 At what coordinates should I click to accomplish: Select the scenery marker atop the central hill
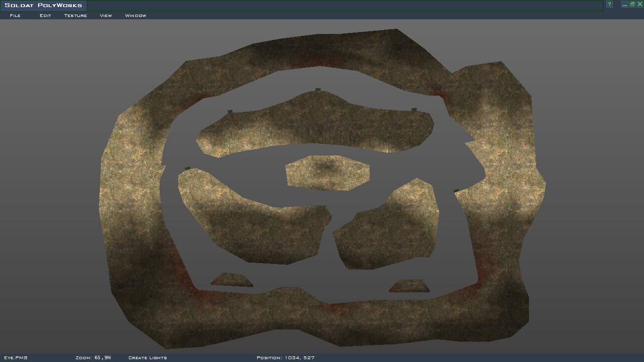[x=318, y=89]
